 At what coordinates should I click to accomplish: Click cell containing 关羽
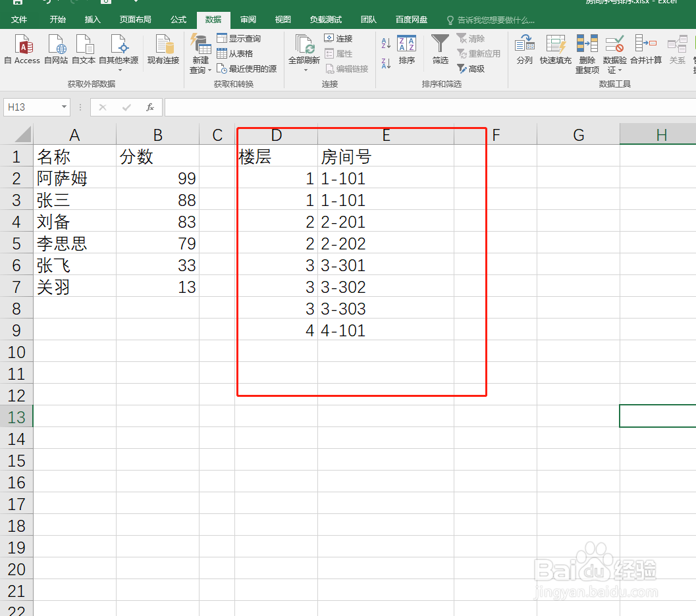click(x=74, y=287)
